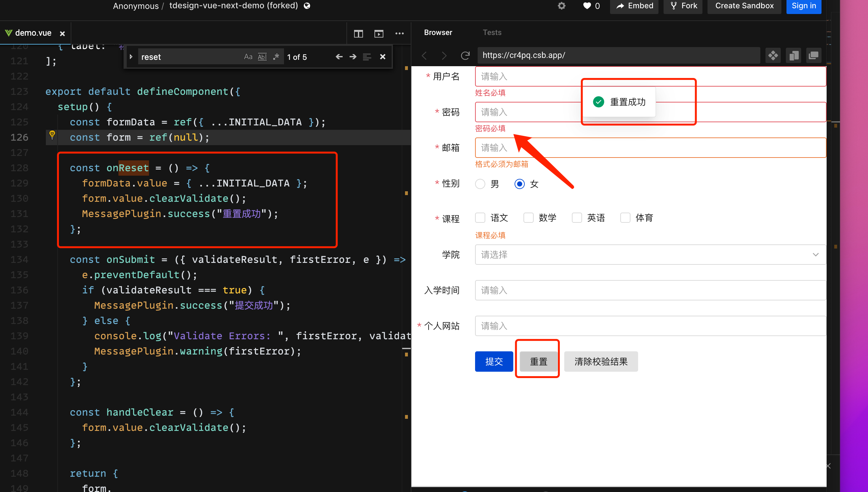Select the demo.vue file tab
Screen dimensions: 868x492
33,32
